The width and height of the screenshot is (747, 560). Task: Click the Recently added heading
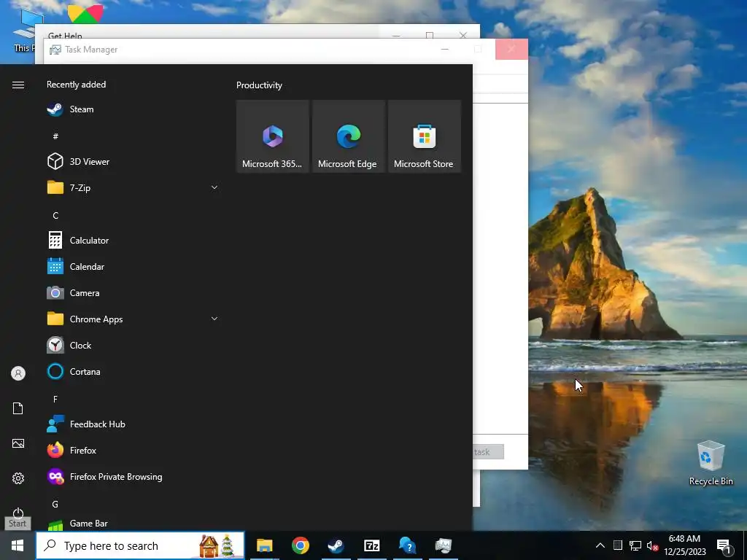click(x=76, y=85)
